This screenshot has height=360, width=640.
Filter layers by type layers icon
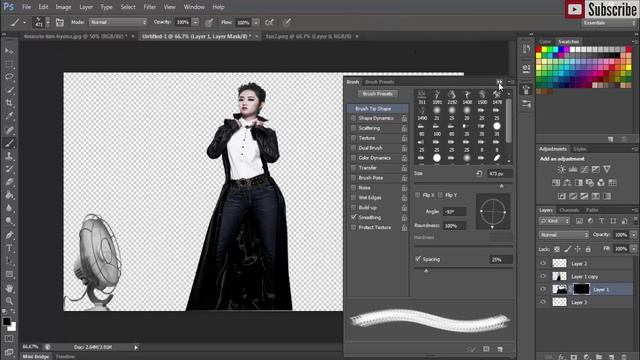[x=601, y=221]
